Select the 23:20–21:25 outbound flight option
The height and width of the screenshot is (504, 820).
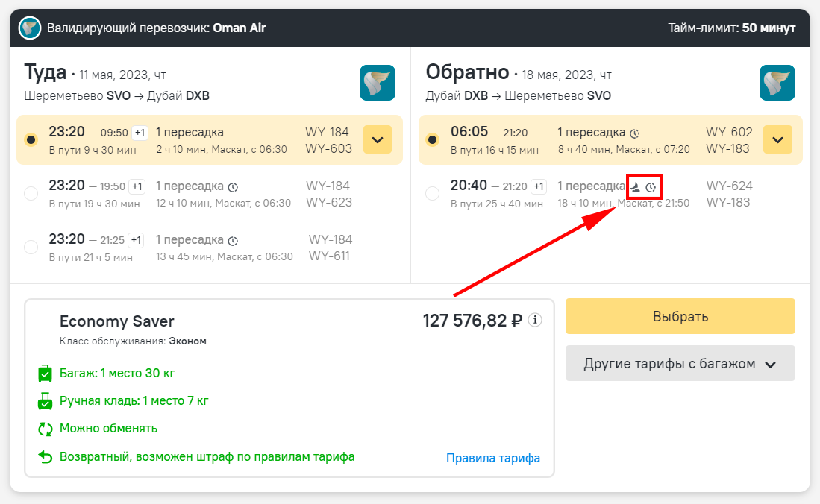pos(31,248)
